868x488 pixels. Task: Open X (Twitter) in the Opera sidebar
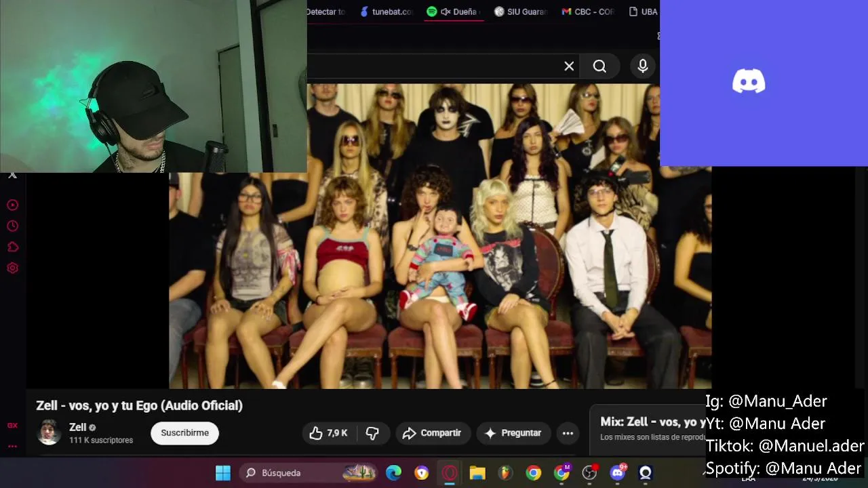(x=12, y=175)
